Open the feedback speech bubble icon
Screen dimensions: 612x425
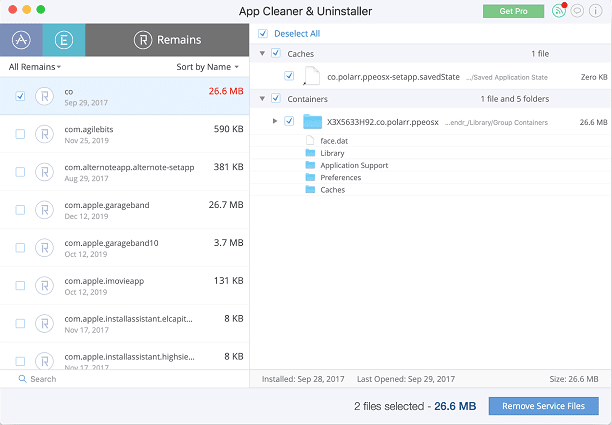[577, 11]
